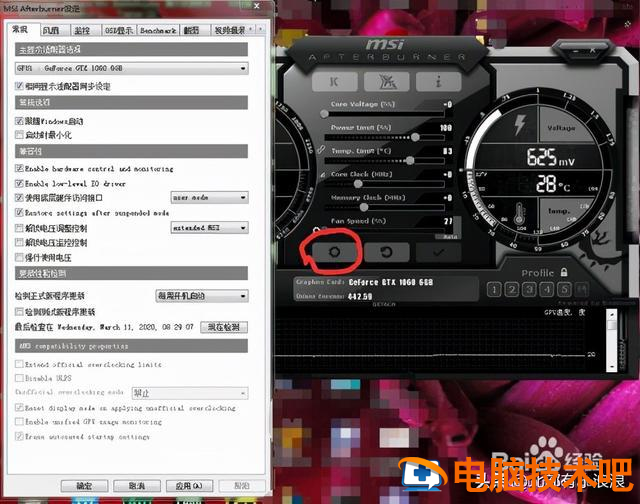
Task: Toggle the Profile lock icon
Action: pyautogui.click(x=564, y=272)
